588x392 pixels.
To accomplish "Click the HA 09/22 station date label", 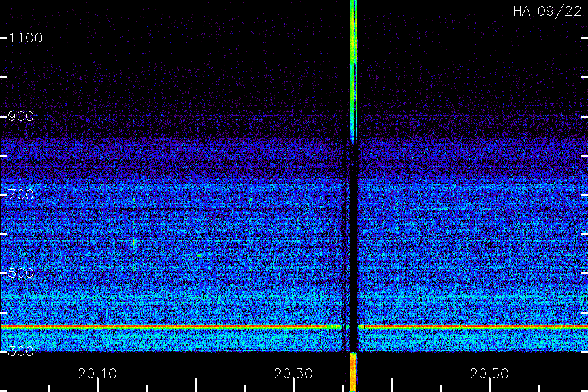I will (547, 11).
